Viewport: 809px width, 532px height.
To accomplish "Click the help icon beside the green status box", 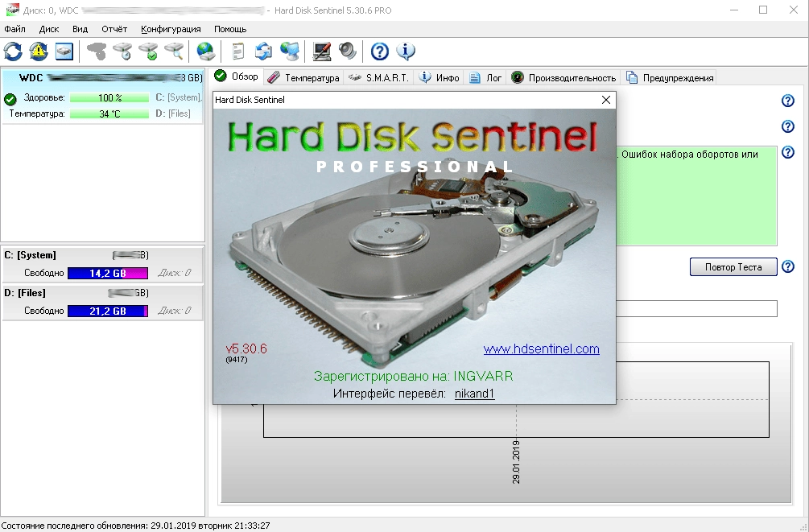I will pyautogui.click(x=788, y=152).
